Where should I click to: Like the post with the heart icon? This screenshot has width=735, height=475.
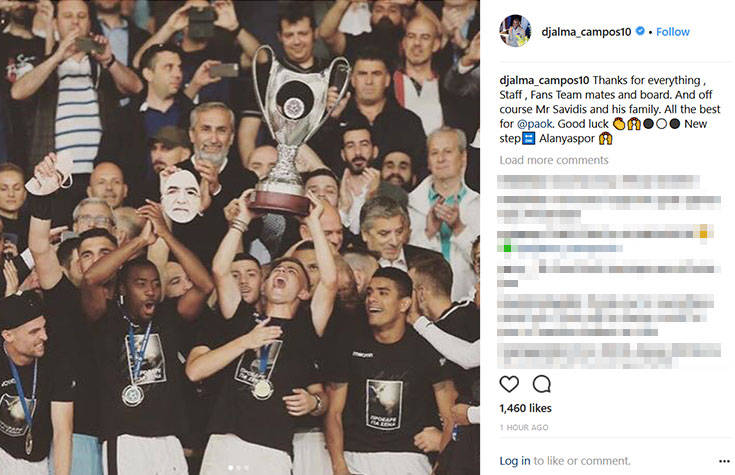pos(509,384)
